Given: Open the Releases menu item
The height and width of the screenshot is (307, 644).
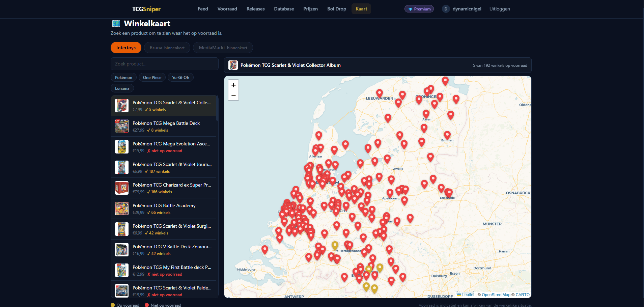Looking at the screenshot, I should [x=255, y=9].
